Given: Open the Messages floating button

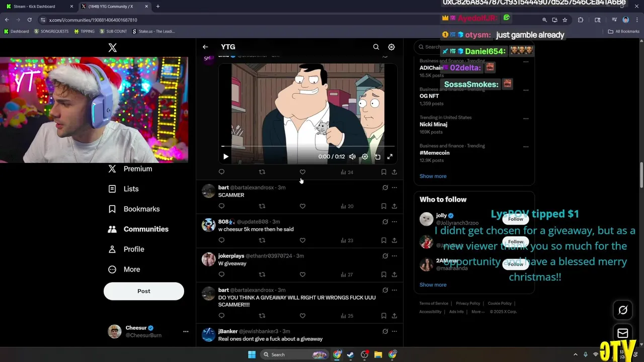Looking at the screenshot, I should pos(623,333).
